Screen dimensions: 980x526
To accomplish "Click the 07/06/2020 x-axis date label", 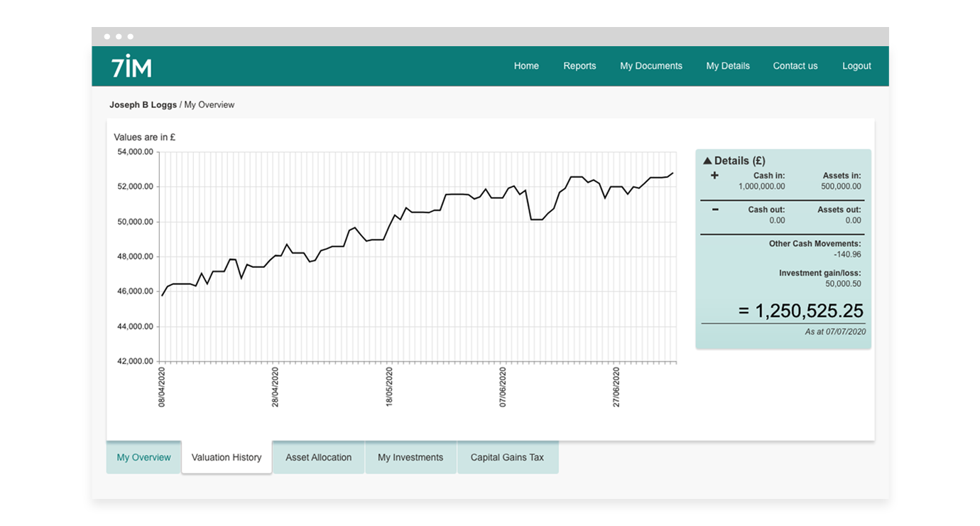I will [503, 387].
